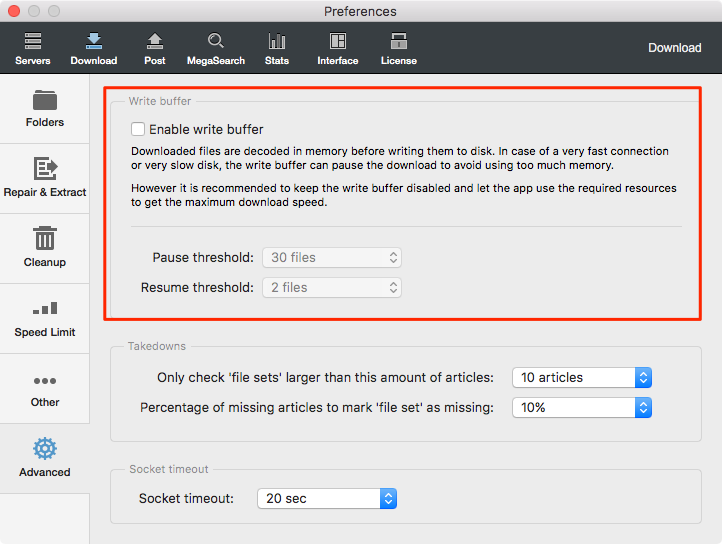722x544 pixels.
Task: Open the Servers preferences icon
Action: pos(33,41)
